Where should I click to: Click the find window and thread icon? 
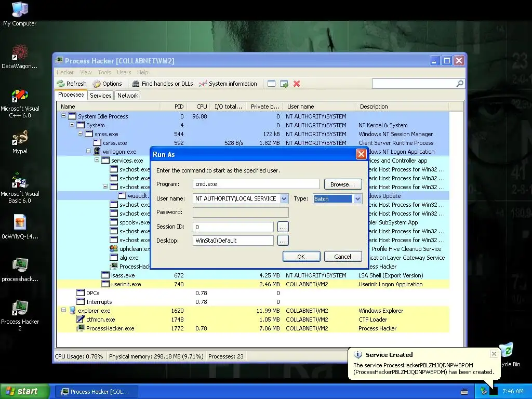(284, 84)
